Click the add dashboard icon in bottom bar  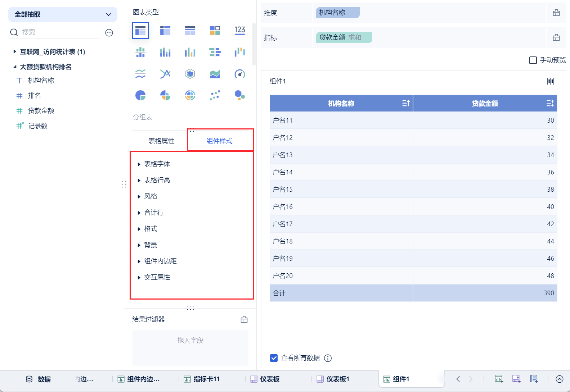point(516,379)
